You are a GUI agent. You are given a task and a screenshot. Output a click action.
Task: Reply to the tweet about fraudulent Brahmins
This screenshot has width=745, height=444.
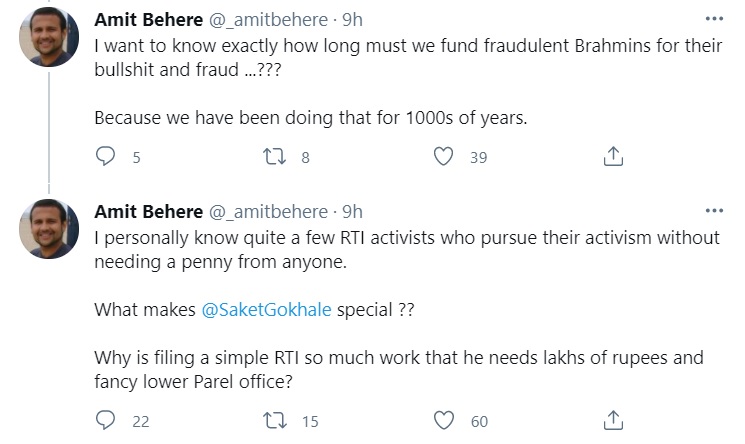[x=106, y=157]
